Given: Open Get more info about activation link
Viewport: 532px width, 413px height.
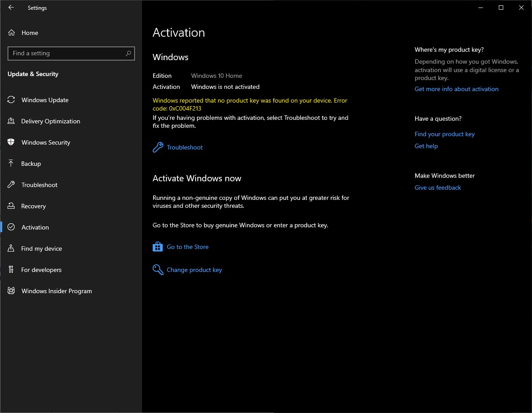Looking at the screenshot, I should 456,89.
